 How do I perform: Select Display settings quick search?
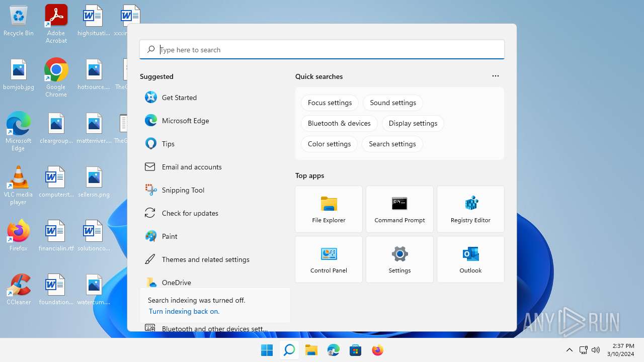(413, 123)
